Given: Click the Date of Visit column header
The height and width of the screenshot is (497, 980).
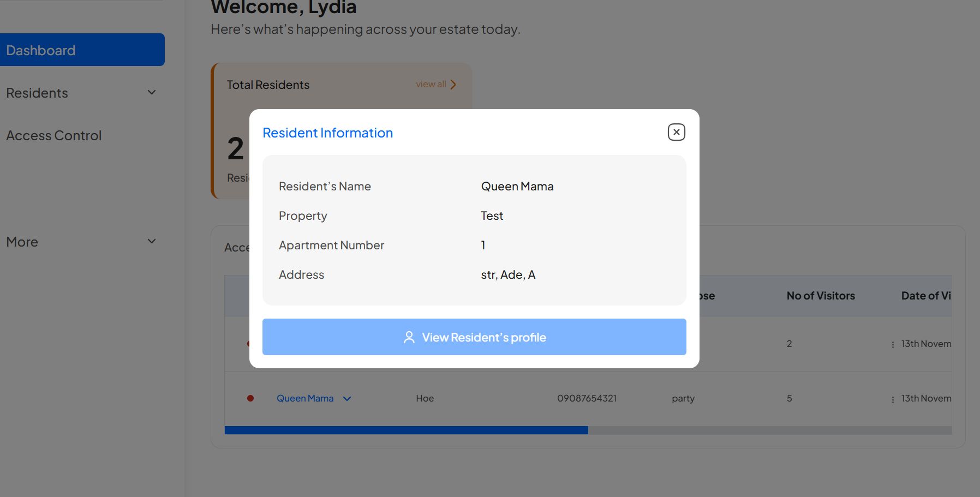Looking at the screenshot, I should [x=926, y=296].
